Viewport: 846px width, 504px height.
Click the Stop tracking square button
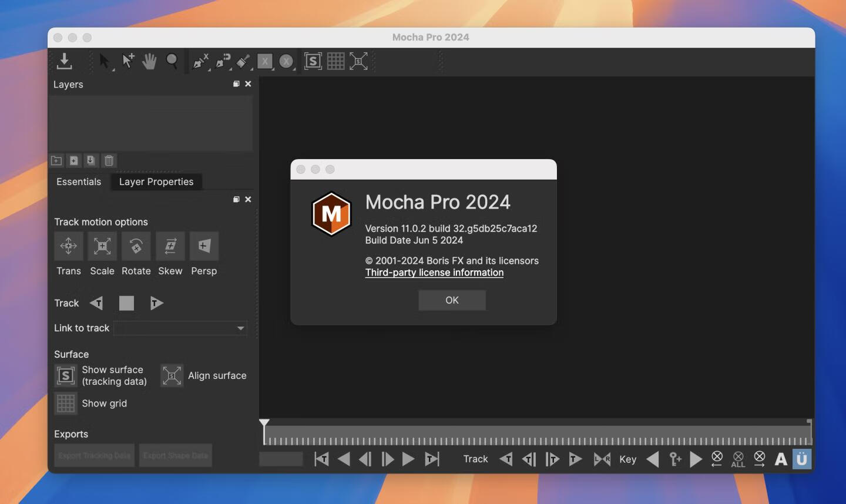pyautogui.click(x=126, y=303)
